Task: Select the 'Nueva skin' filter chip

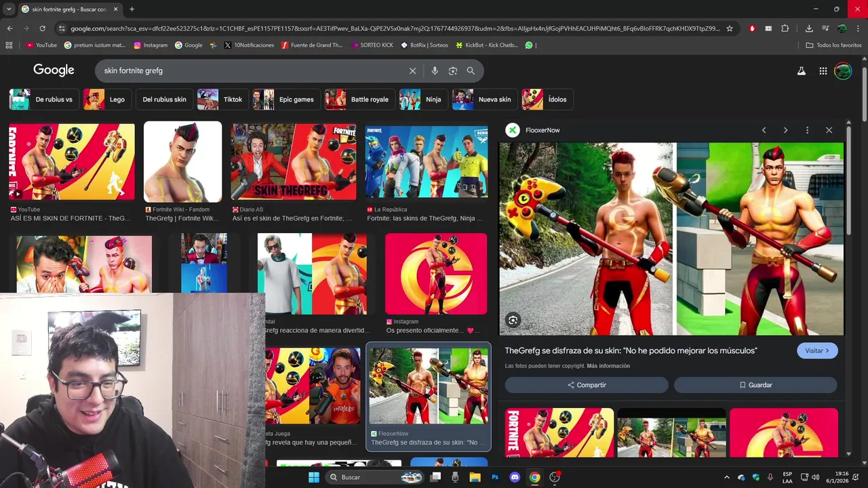Action: pos(484,99)
